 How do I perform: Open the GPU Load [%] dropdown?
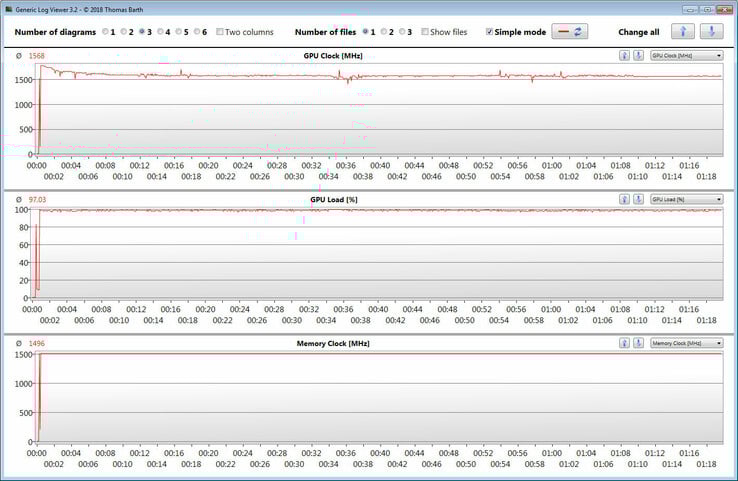(687, 199)
